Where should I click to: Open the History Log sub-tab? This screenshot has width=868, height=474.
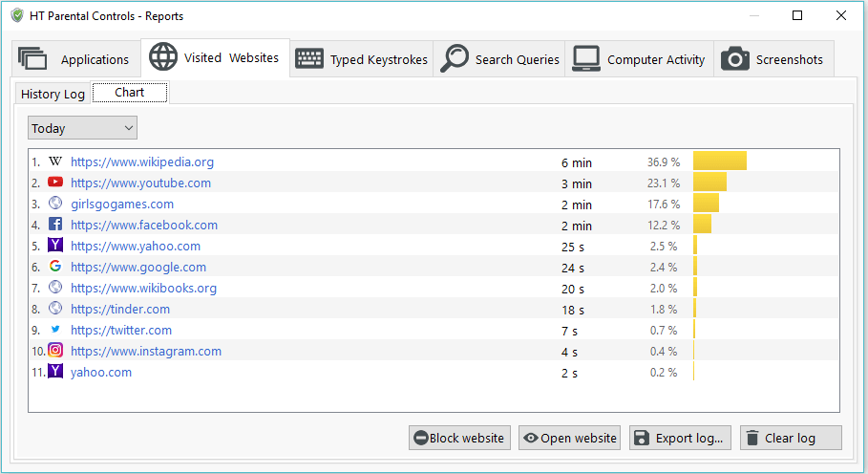pos(53,95)
